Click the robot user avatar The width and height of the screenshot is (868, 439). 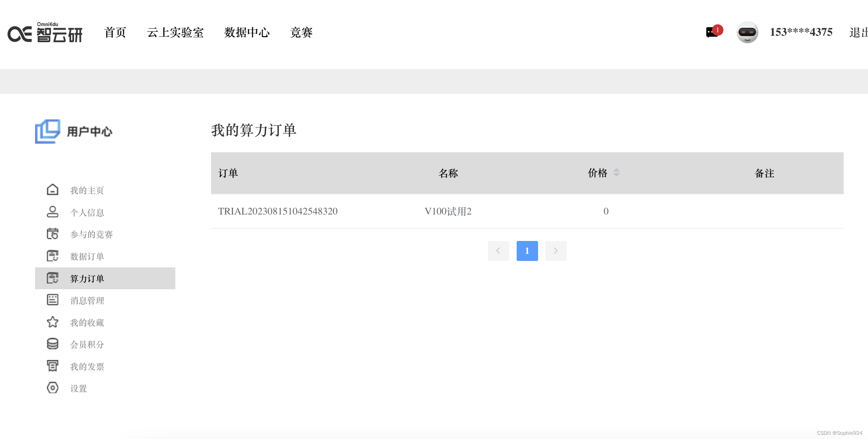[747, 33]
